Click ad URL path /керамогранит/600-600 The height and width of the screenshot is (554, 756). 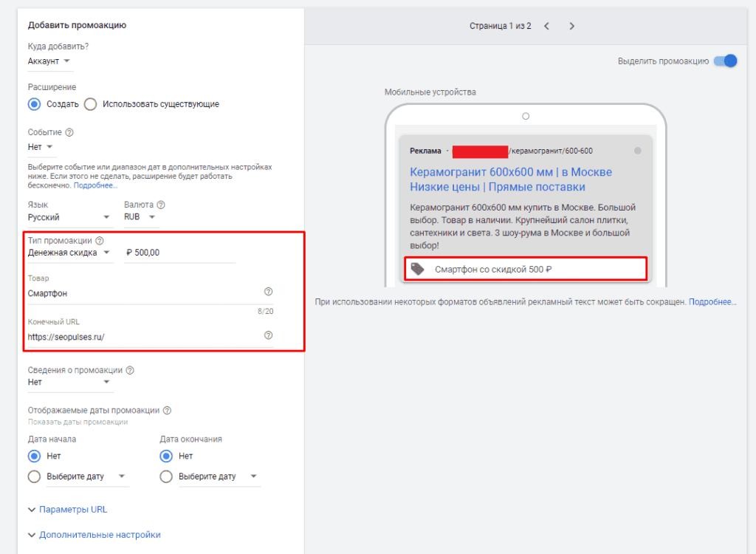coord(551,151)
